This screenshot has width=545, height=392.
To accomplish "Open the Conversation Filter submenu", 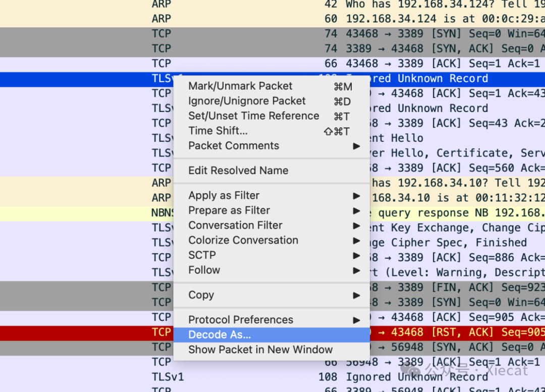I will tap(235, 226).
